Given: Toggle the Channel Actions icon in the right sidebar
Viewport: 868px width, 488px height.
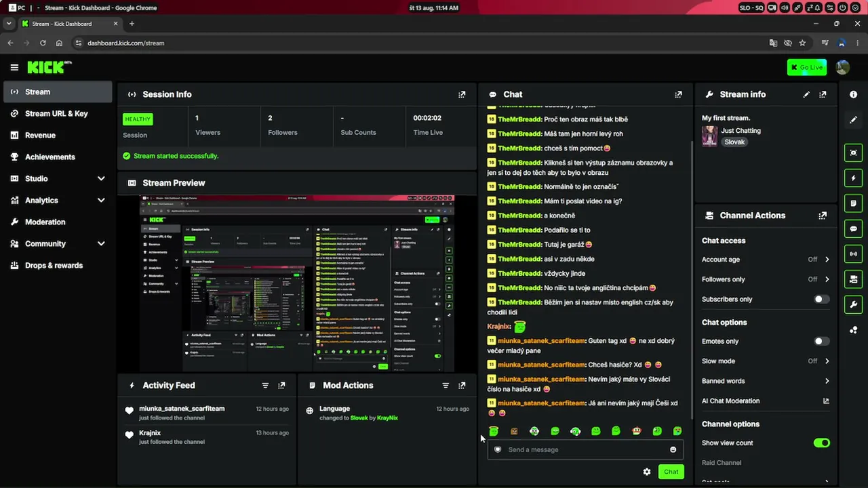Looking at the screenshot, I should click(x=853, y=279).
